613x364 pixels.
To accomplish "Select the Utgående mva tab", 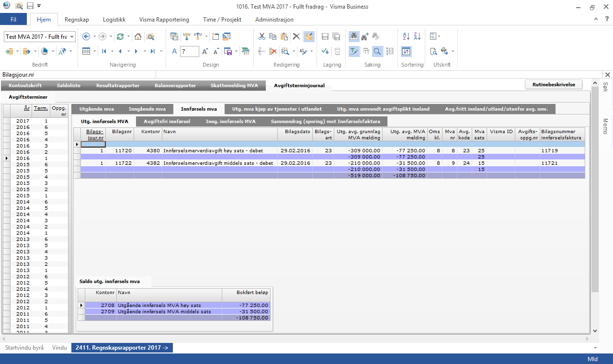I will [x=96, y=109].
